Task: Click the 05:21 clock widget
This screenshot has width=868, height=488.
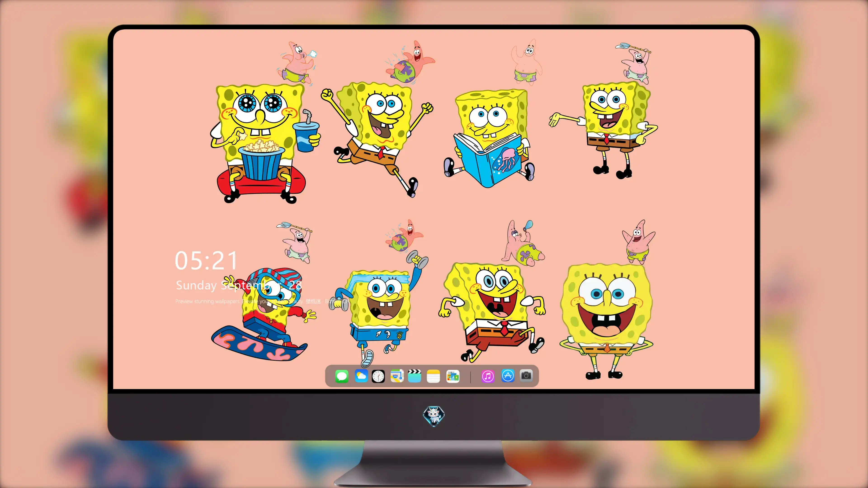Action: click(x=206, y=261)
